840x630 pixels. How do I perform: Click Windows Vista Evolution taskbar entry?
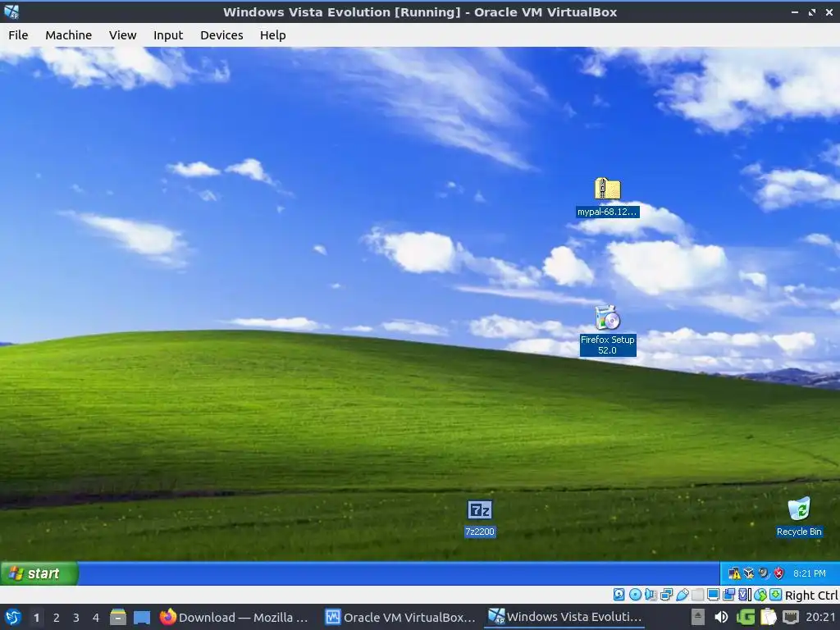[x=564, y=617]
